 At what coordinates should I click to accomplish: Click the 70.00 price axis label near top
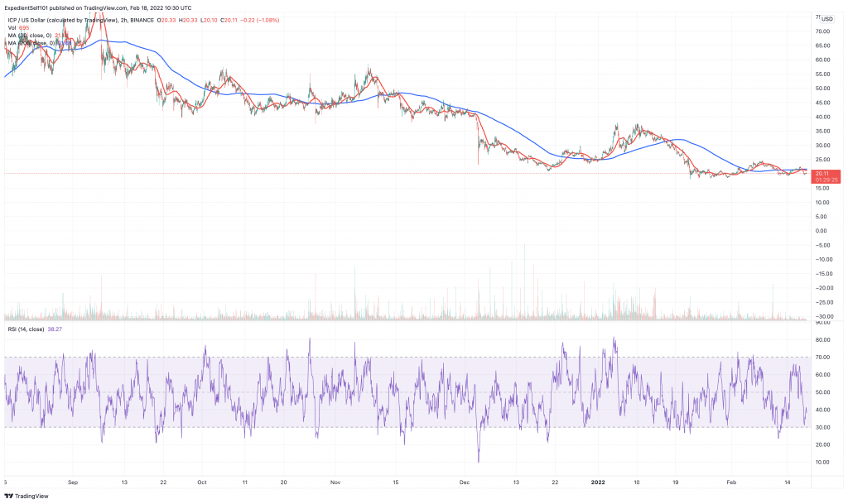tap(822, 31)
